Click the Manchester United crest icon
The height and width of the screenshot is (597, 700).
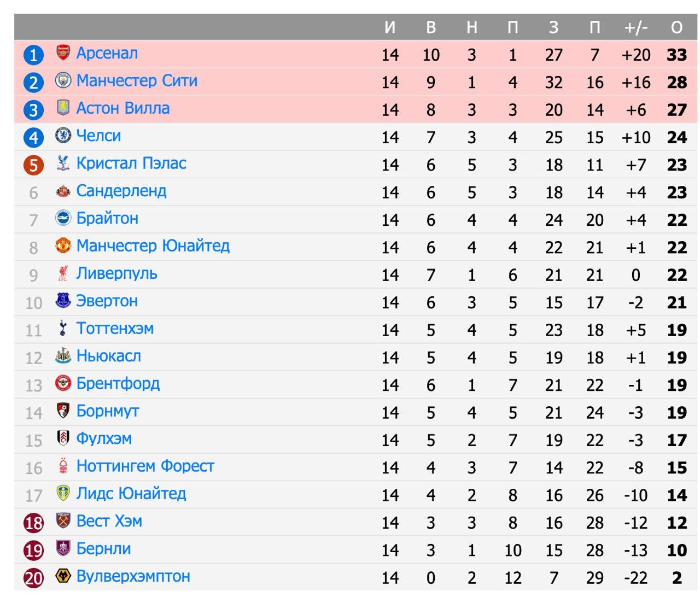(x=63, y=245)
